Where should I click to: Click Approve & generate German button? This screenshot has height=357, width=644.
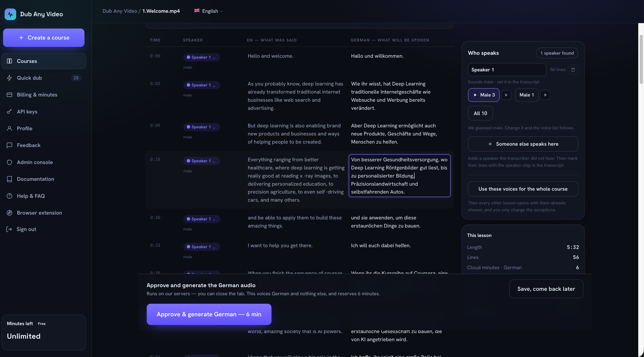tap(209, 314)
